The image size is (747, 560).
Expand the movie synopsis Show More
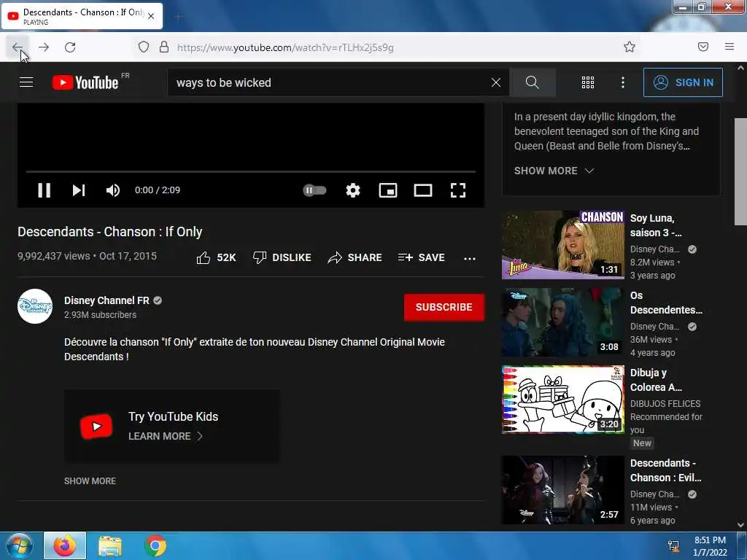click(x=554, y=171)
